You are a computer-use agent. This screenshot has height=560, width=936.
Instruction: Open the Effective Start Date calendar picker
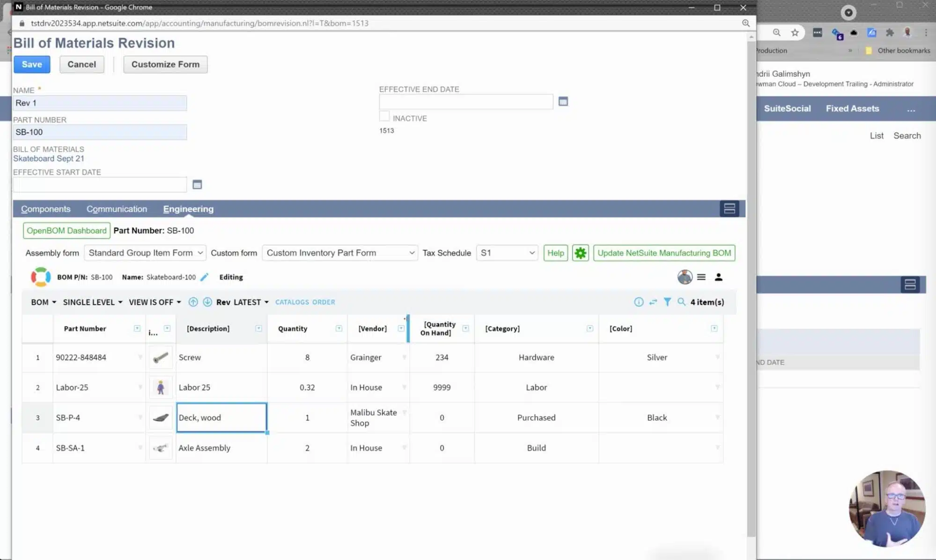point(197,184)
